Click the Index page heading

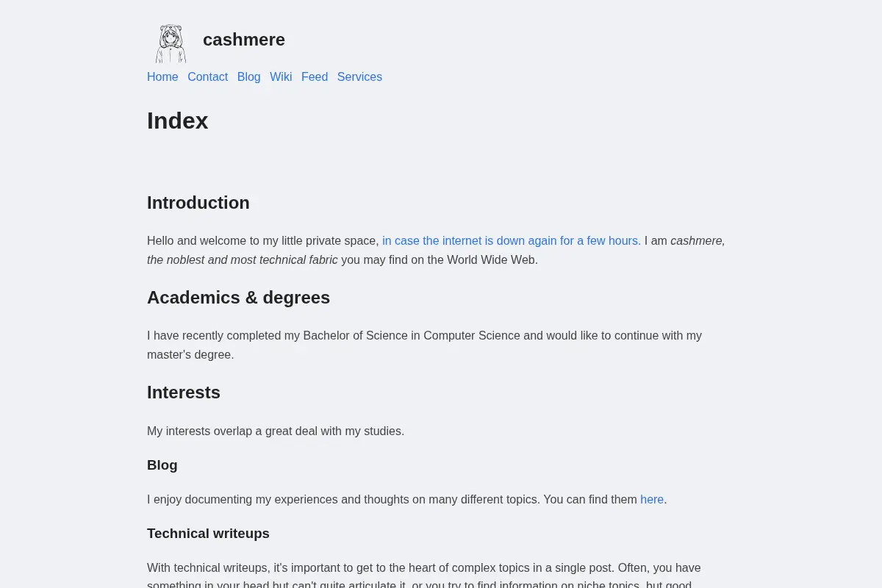click(178, 121)
